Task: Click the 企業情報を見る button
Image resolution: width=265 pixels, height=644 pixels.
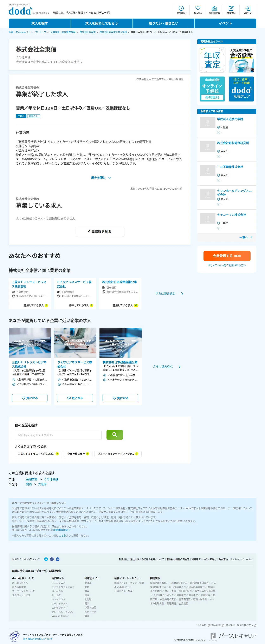Action: 100,232
